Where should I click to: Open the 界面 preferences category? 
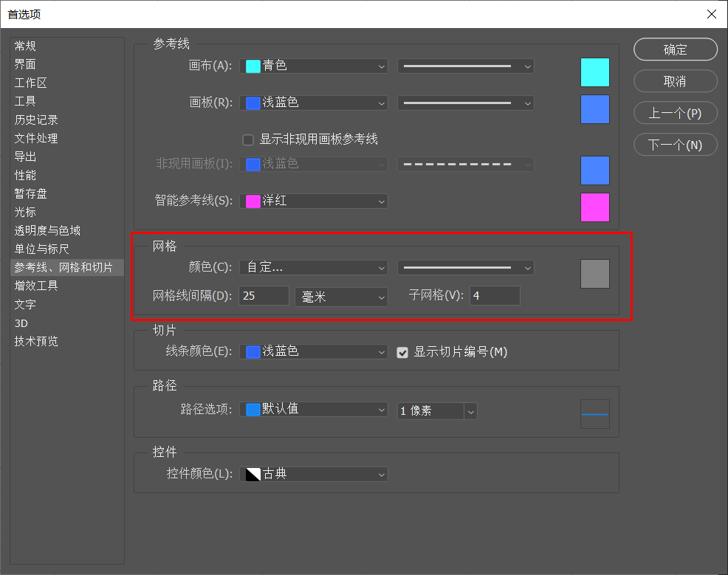point(25,64)
